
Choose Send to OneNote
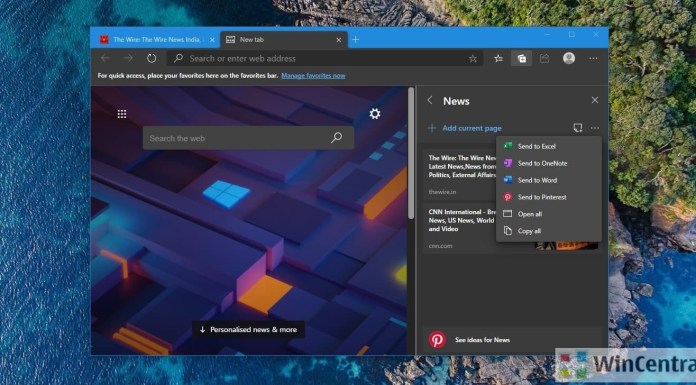[549, 163]
